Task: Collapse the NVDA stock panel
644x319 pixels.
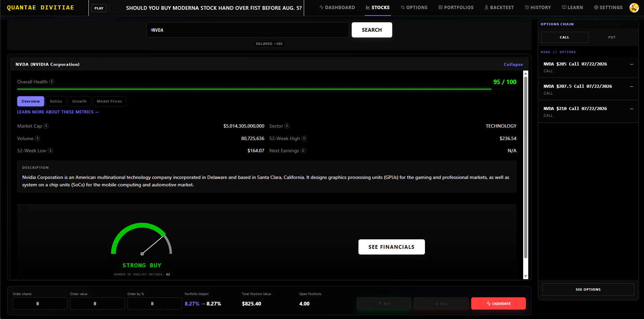Action: (x=513, y=64)
